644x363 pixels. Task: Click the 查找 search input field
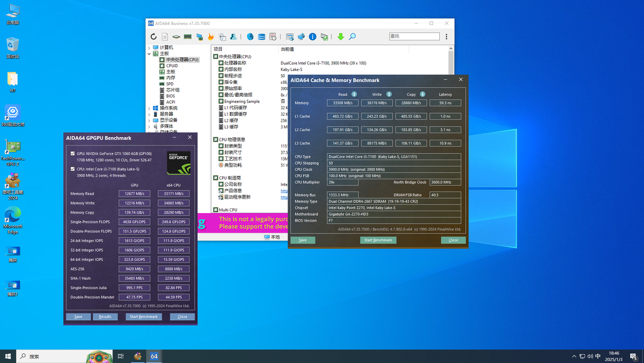coord(414,36)
